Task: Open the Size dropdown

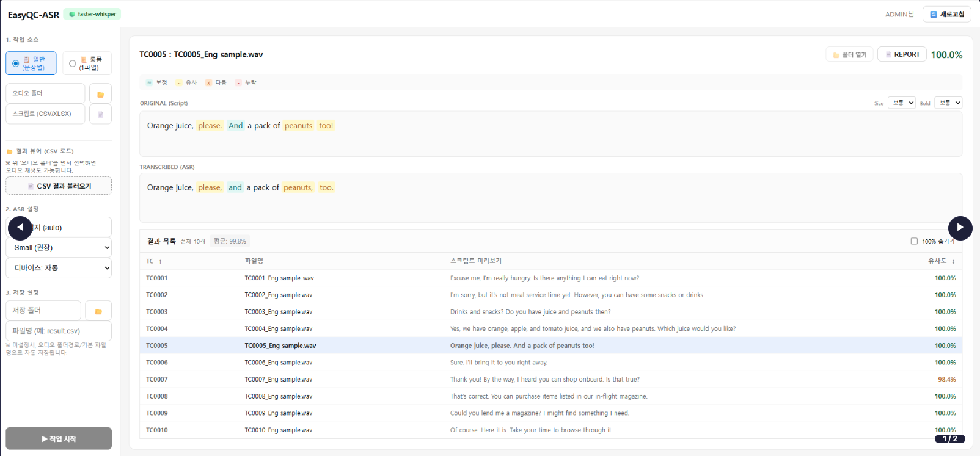Action: click(x=901, y=103)
